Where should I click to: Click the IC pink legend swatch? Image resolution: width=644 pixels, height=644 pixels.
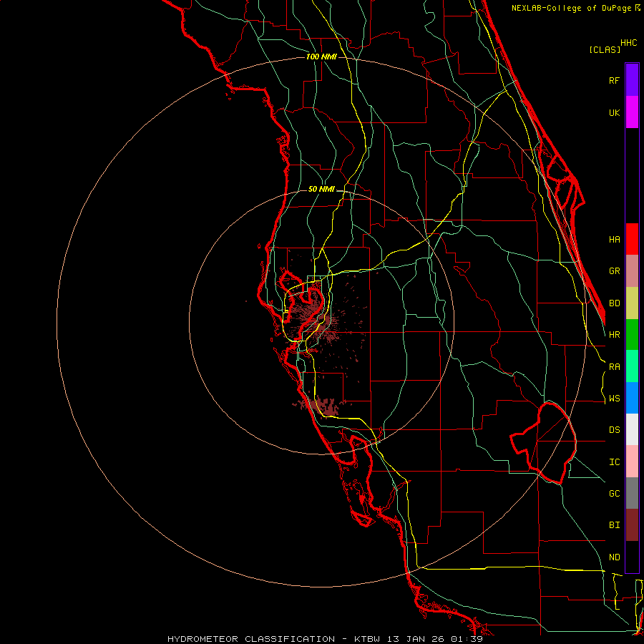click(632, 462)
